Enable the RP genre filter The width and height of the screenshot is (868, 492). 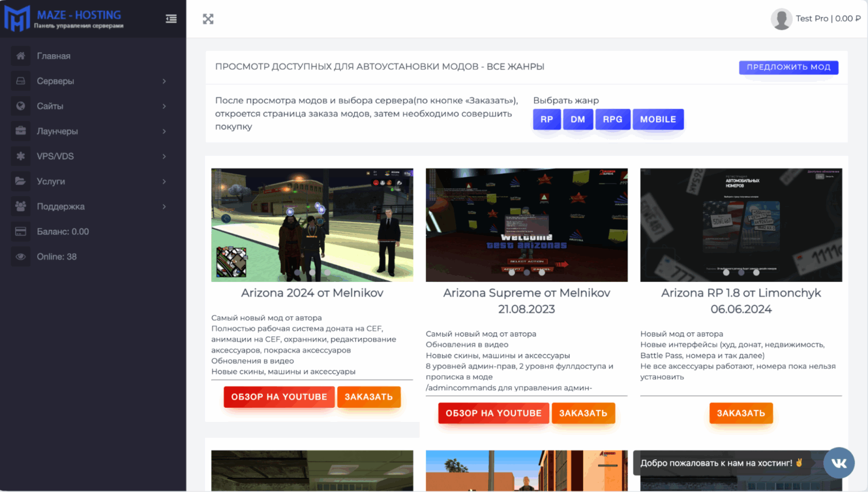click(546, 119)
